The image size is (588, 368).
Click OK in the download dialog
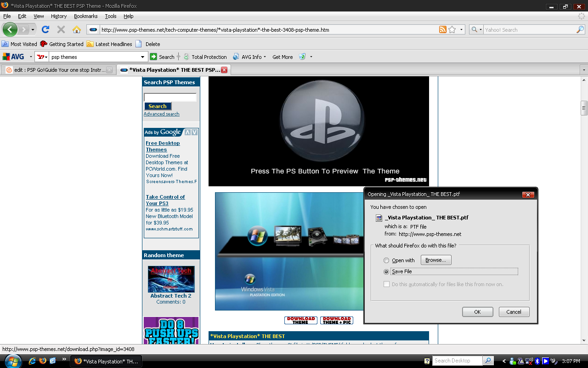(x=477, y=312)
